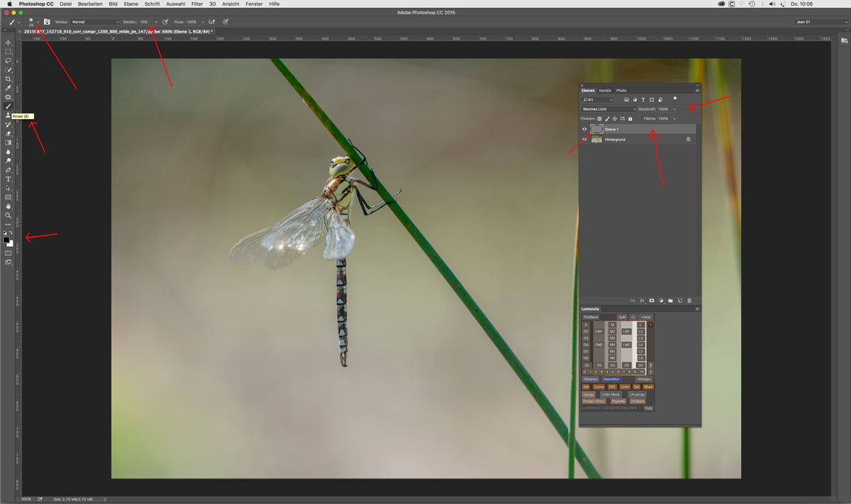Image resolution: width=851 pixels, height=504 pixels.
Task: Open the Weiches Licht blend mode dropdown
Action: coord(608,109)
